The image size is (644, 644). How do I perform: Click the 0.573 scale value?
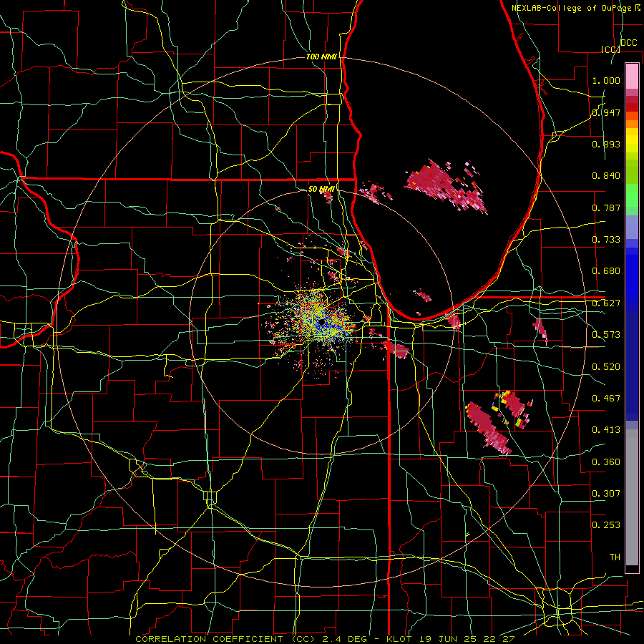[606, 335]
